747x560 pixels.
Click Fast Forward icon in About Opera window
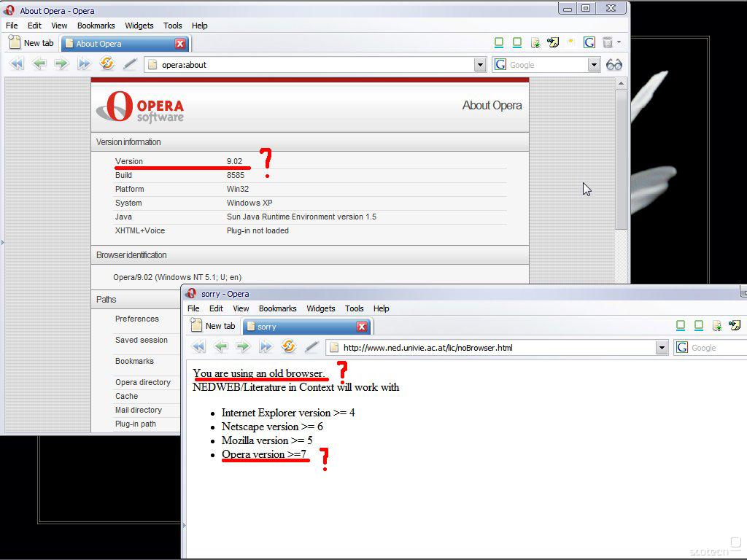[x=84, y=64]
